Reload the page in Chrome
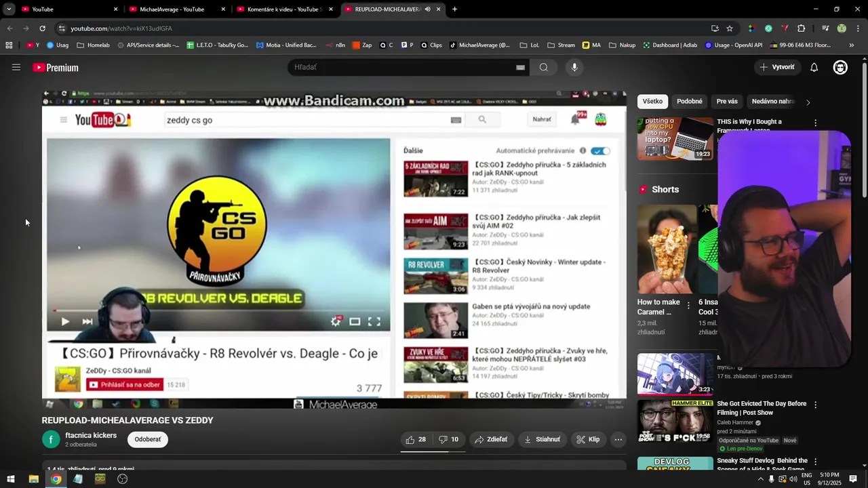Image resolution: width=868 pixels, height=488 pixels. tap(42, 28)
